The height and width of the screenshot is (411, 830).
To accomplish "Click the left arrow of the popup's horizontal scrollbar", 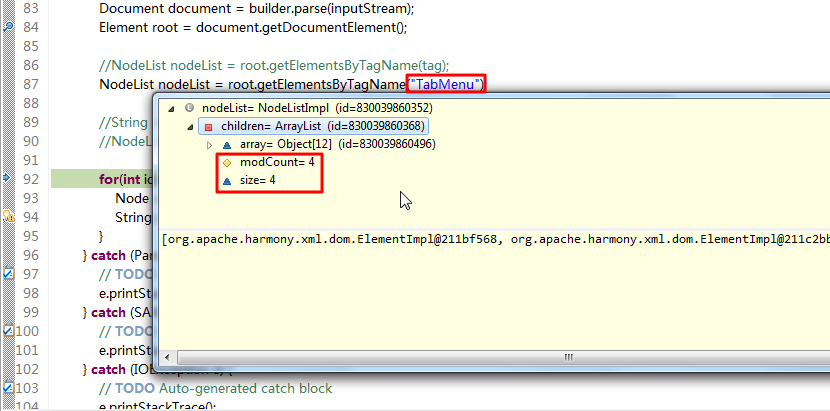I will tap(167, 358).
